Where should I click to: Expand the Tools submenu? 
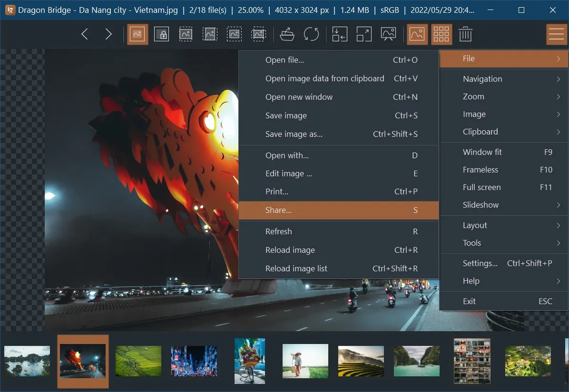(504, 243)
